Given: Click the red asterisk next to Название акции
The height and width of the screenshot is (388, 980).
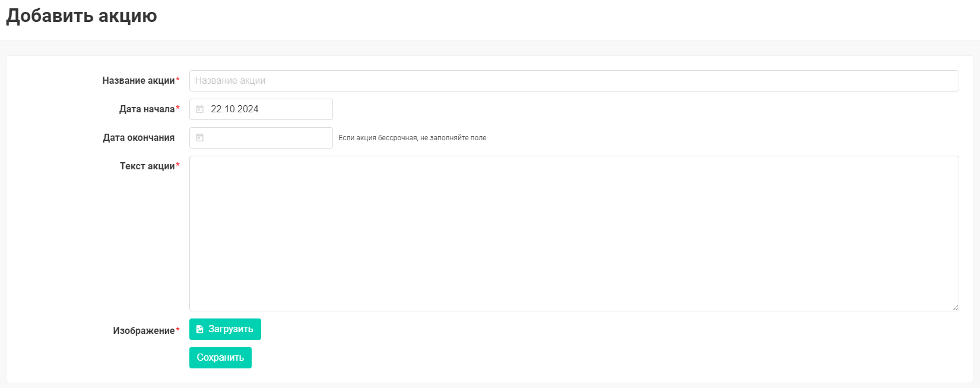Looking at the screenshot, I should [178, 80].
